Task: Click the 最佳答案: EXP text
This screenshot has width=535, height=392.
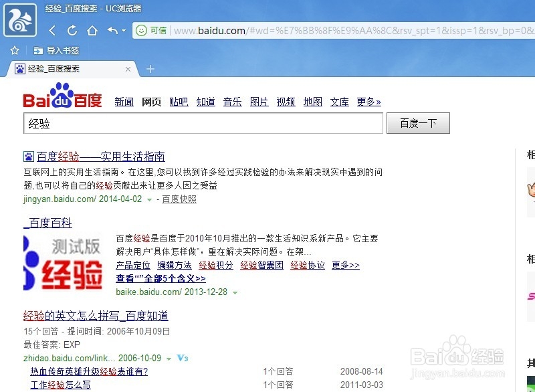Action: click(52, 345)
